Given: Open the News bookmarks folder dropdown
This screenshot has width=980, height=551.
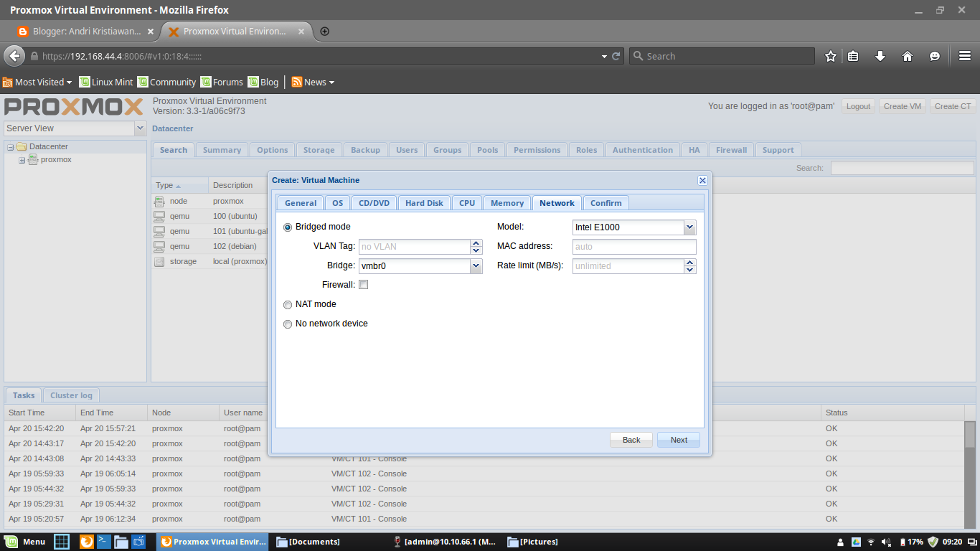Looking at the screenshot, I should (x=313, y=82).
